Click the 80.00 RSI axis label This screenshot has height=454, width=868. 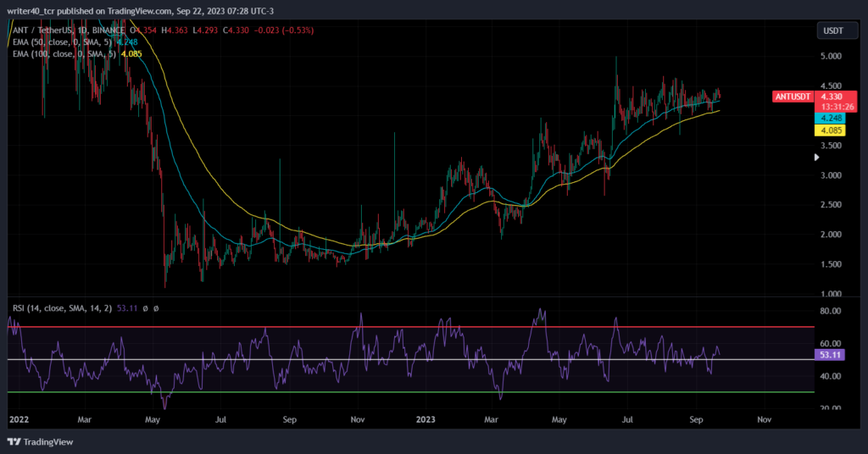831,311
